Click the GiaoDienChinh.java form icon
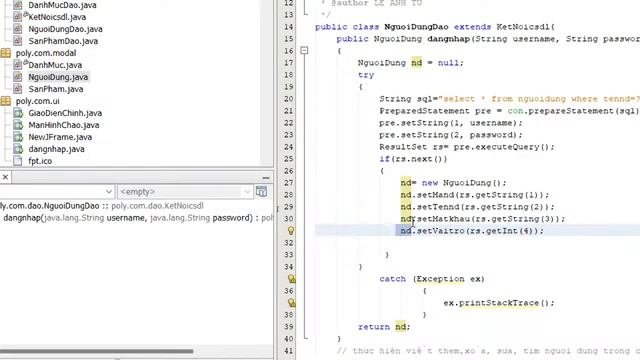The image size is (640, 360). click(18, 113)
